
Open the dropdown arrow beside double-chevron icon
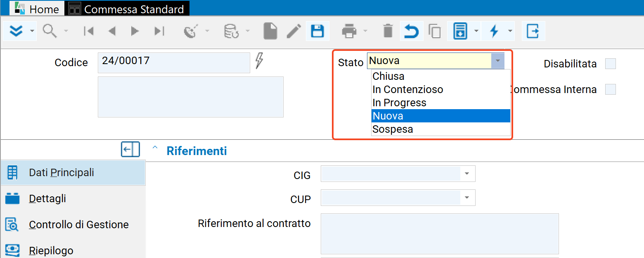coord(32,31)
